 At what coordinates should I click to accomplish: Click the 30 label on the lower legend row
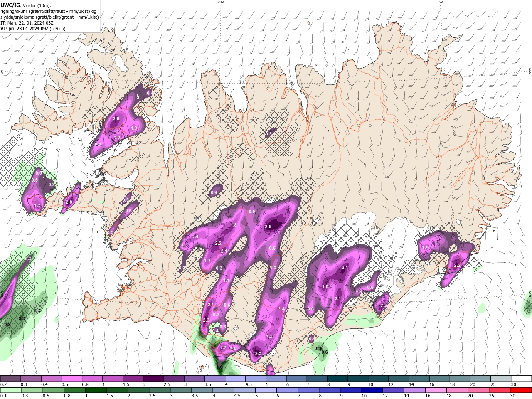coord(514,396)
